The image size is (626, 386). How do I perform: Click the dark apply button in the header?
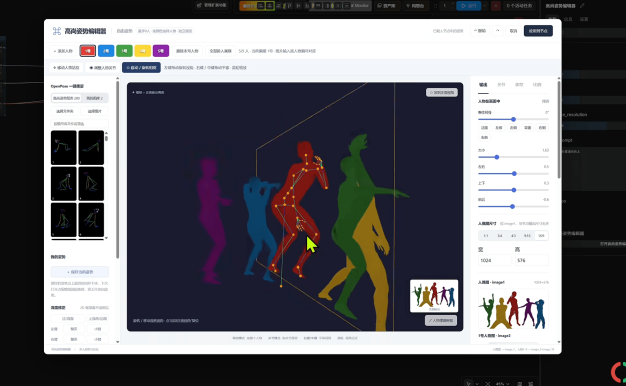(x=538, y=31)
